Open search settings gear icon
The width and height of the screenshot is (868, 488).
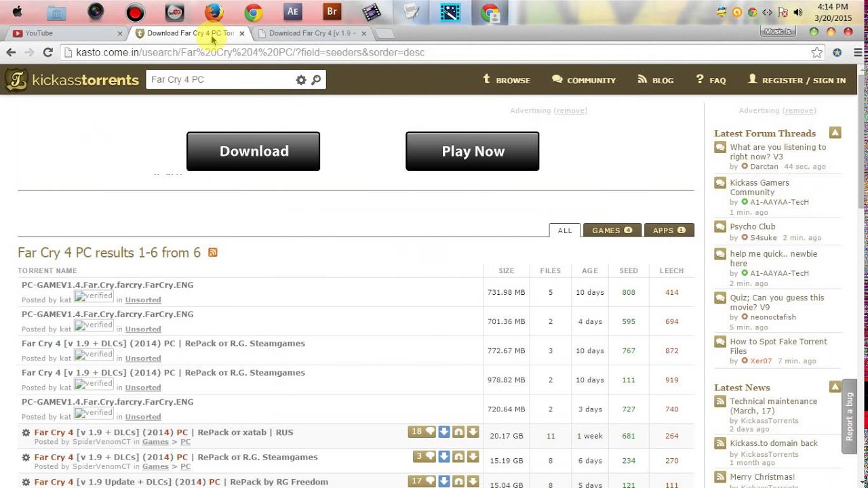[x=301, y=80]
